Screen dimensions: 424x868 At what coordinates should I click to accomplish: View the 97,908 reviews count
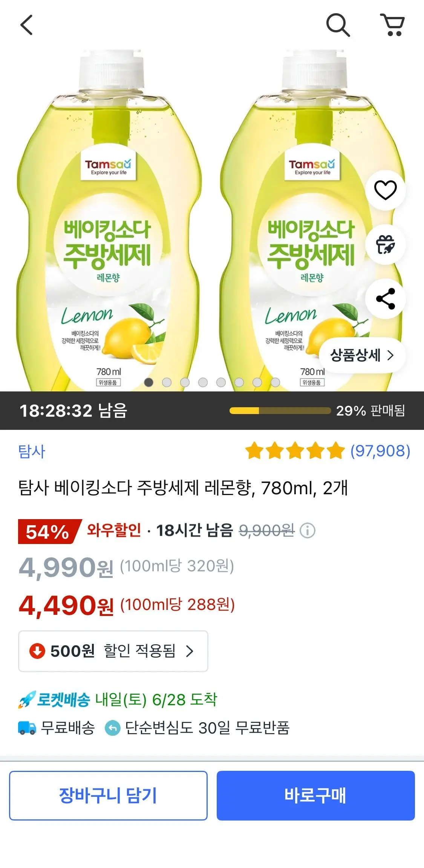coord(380,451)
